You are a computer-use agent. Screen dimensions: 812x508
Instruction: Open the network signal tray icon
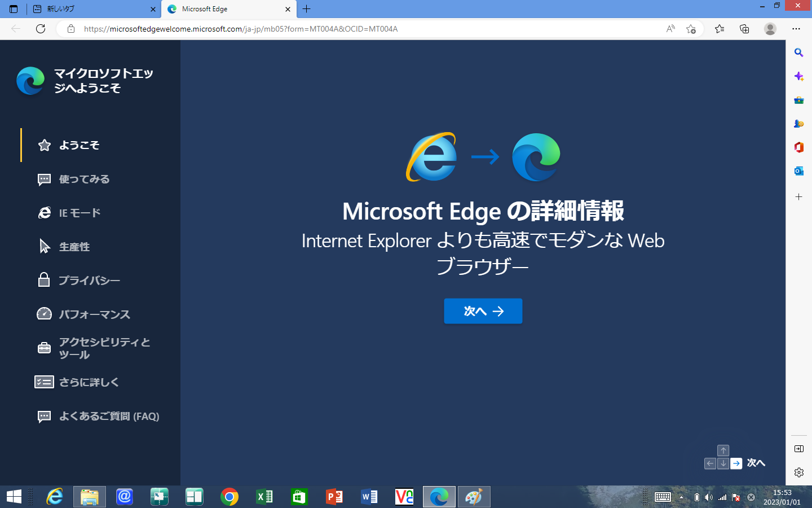[722, 497]
